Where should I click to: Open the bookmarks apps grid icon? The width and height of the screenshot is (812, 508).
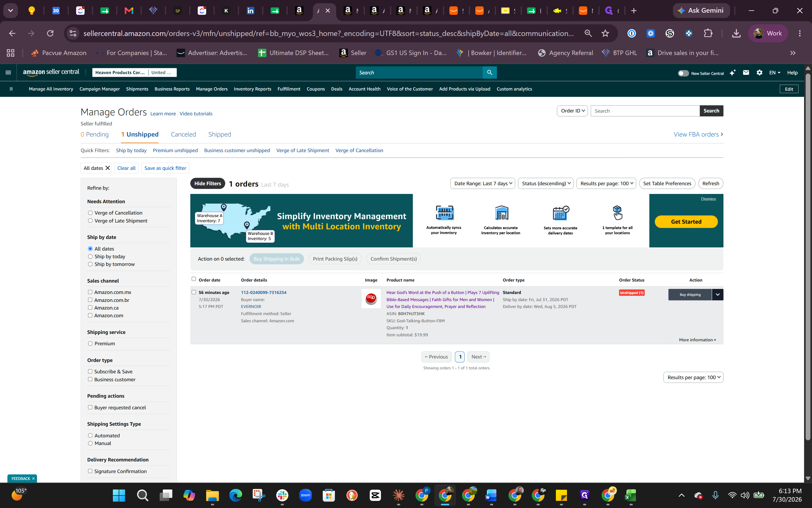click(x=10, y=53)
